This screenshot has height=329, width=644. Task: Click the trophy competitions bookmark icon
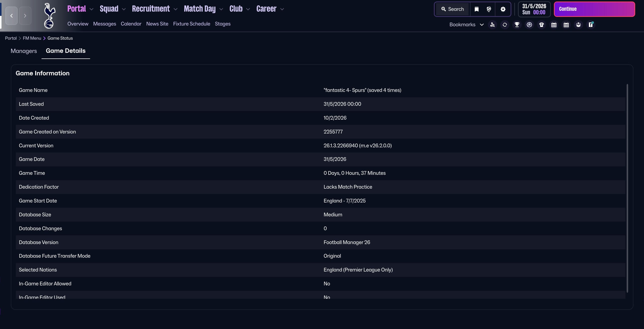[517, 25]
